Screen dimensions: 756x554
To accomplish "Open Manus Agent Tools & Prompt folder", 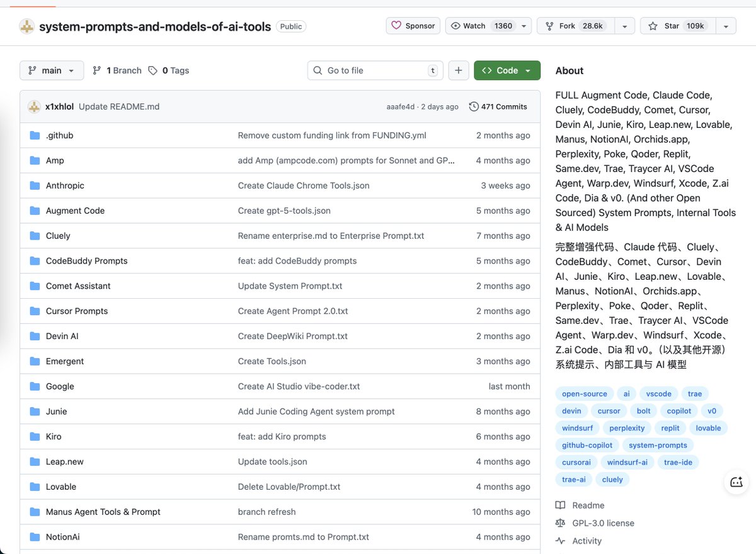I will (x=103, y=512).
